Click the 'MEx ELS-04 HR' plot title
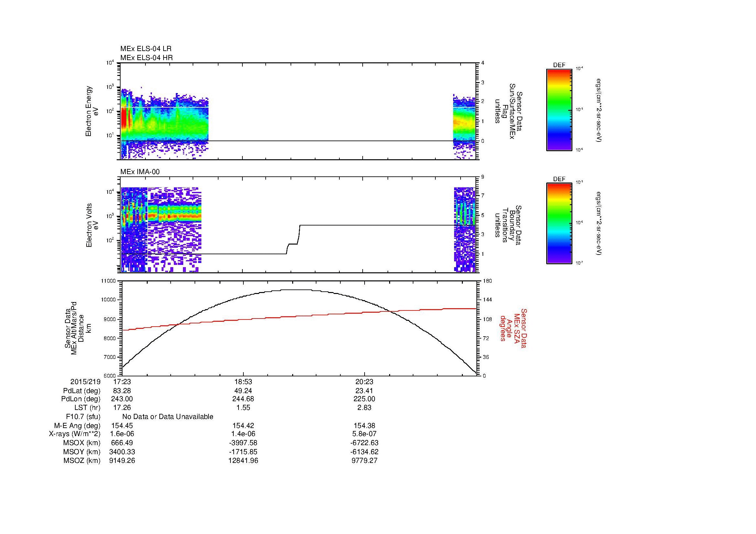The height and width of the screenshot is (534, 756). [x=146, y=58]
